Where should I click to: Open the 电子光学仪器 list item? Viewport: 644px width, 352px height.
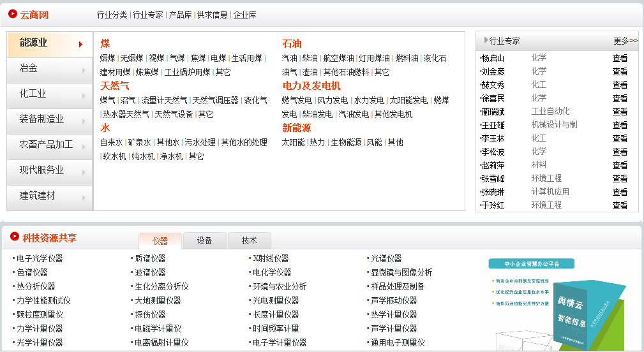coord(40,258)
